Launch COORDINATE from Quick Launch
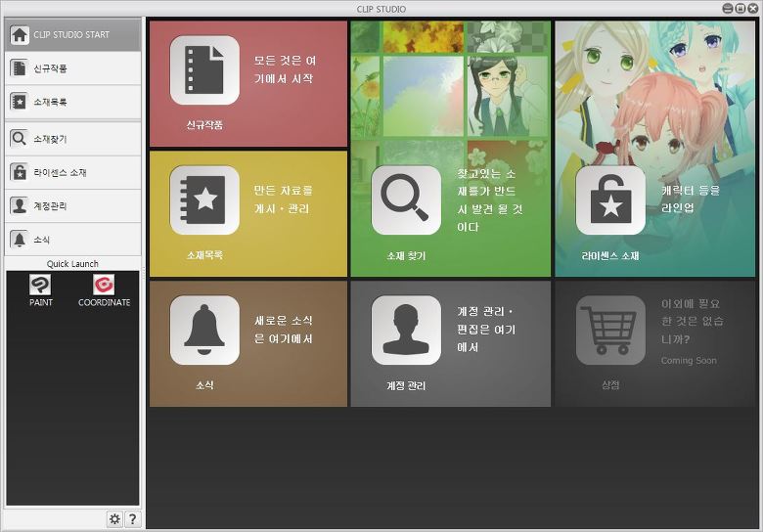763x532 pixels. pyautogui.click(x=104, y=290)
